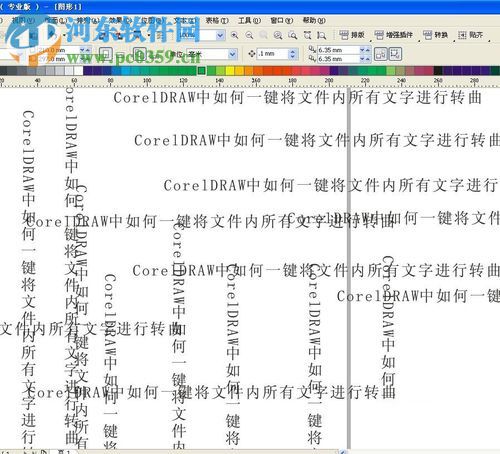Pick the yellow swatch in color palette
Screen dimensions: 500x454
click(x=230, y=71)
